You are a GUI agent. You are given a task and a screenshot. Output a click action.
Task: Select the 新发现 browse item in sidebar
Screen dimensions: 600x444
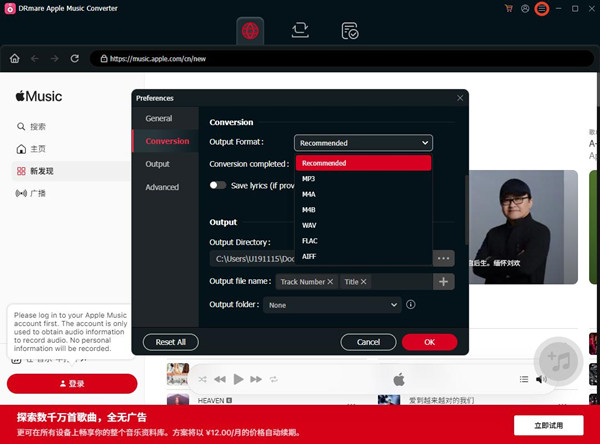(x=71, y=171)
